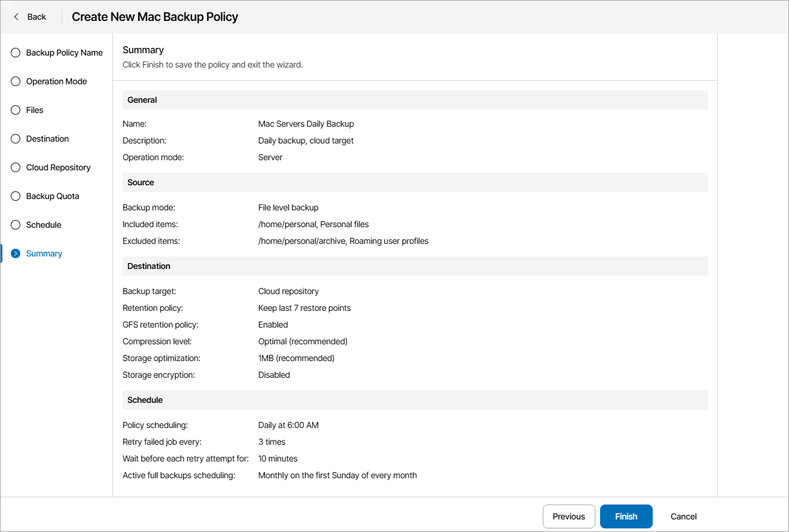789x532 pixels.
Task: Open the Schedule step label
Action: click(x=44, y=225)
